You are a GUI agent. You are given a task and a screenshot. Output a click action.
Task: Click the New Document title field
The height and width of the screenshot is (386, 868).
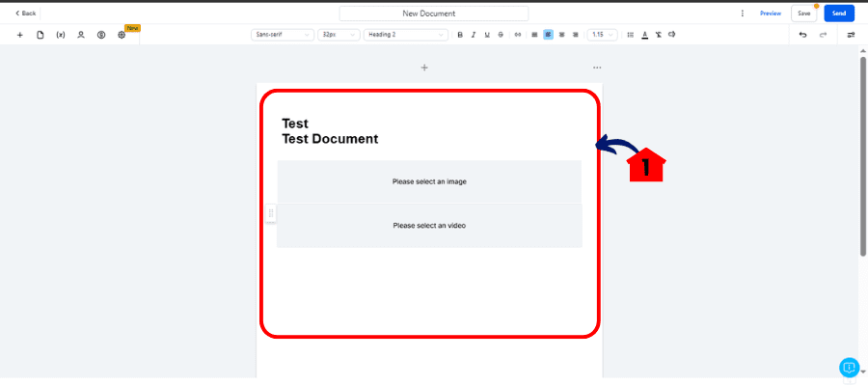[433, 14]
